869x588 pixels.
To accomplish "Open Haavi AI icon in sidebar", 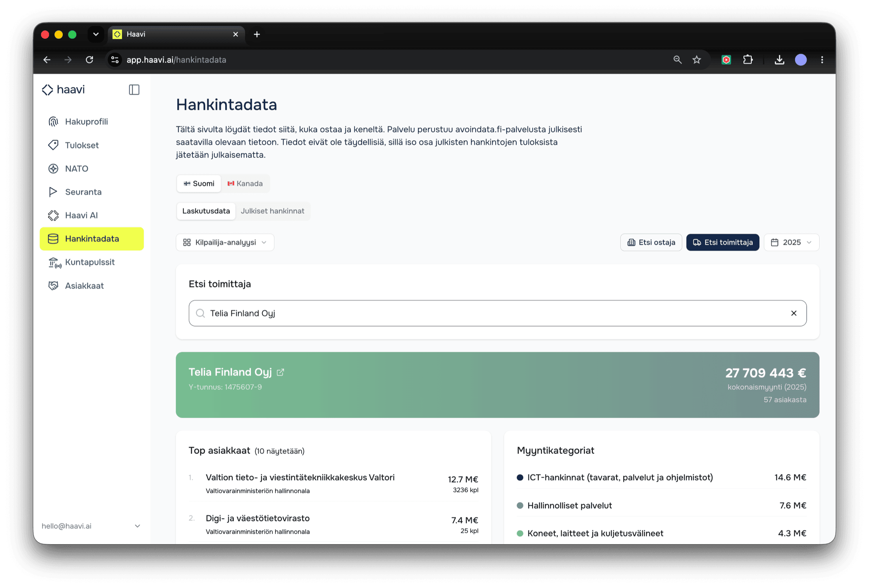I will 53,215.
